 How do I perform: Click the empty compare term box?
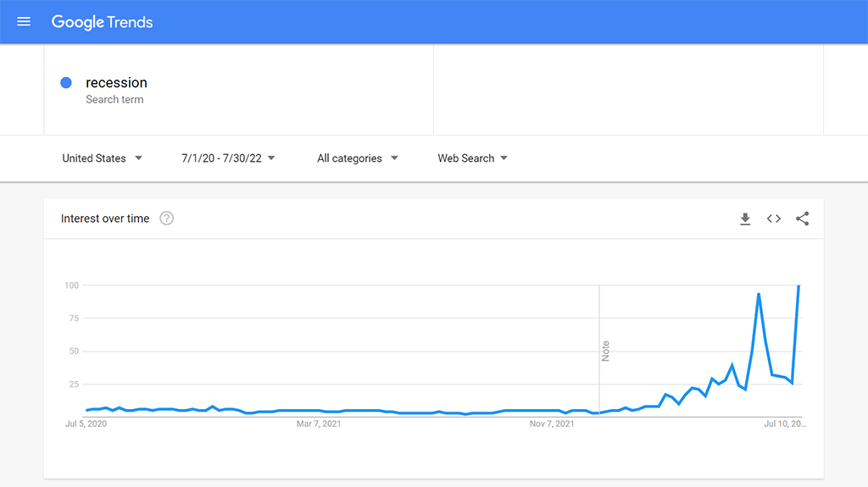(x=627, y=89)
